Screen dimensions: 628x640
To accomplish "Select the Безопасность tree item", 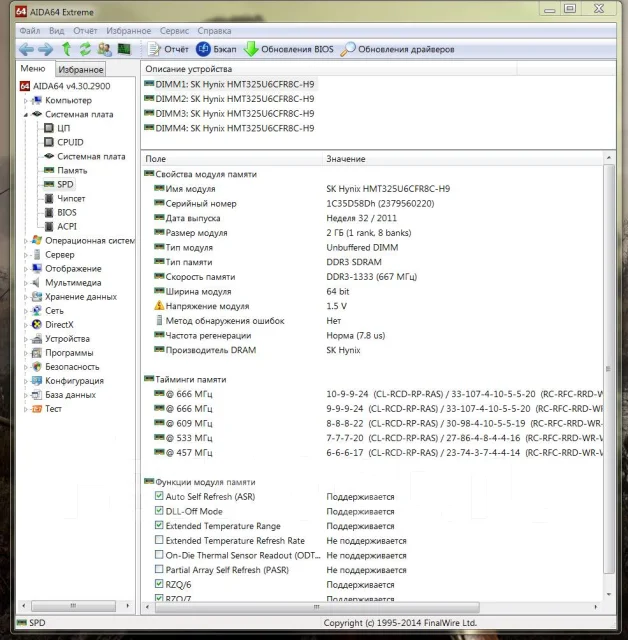I will point(72,367).
